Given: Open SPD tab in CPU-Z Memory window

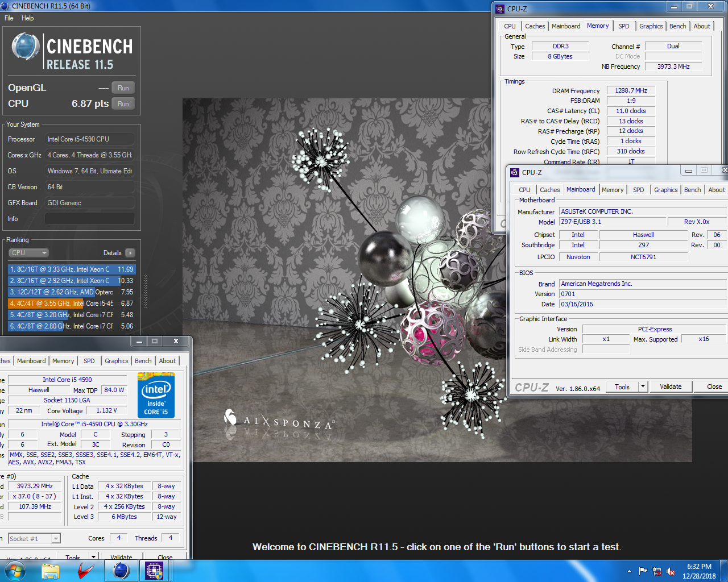Looking at the screenshot, I should pos(624,26).
